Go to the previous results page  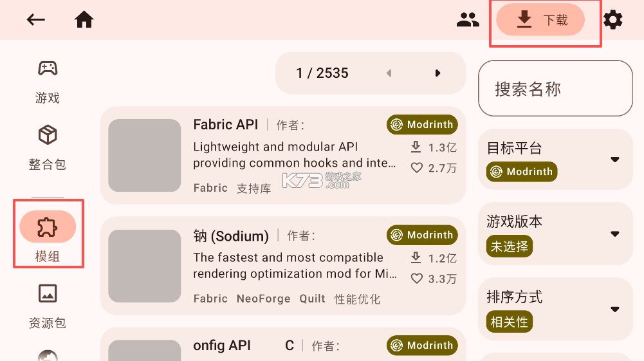pos(389,73)
